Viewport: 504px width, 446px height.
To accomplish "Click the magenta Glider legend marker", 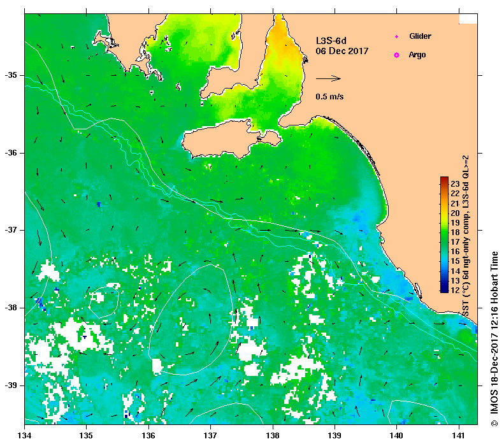I will (397, 36).
